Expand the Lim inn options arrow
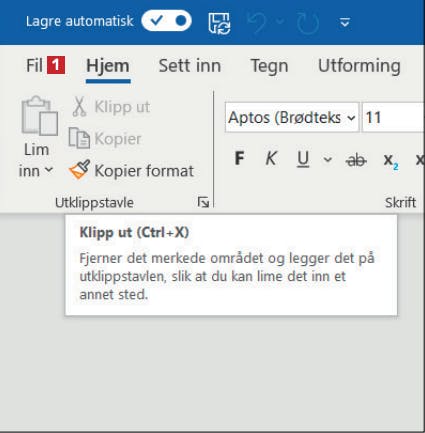Image resolution: width=425 pixels, height=433 pixels. click(x=36, y=170)
